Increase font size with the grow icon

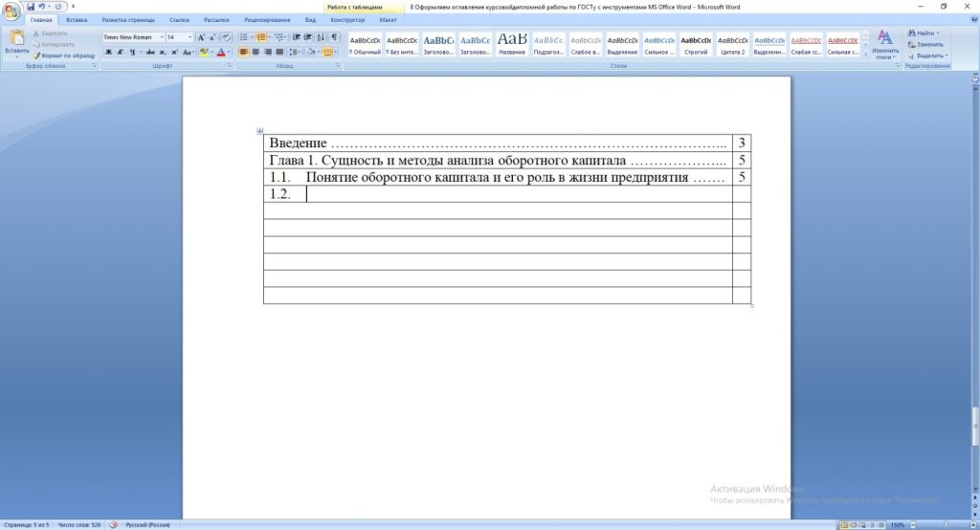[x=201, y=37]
